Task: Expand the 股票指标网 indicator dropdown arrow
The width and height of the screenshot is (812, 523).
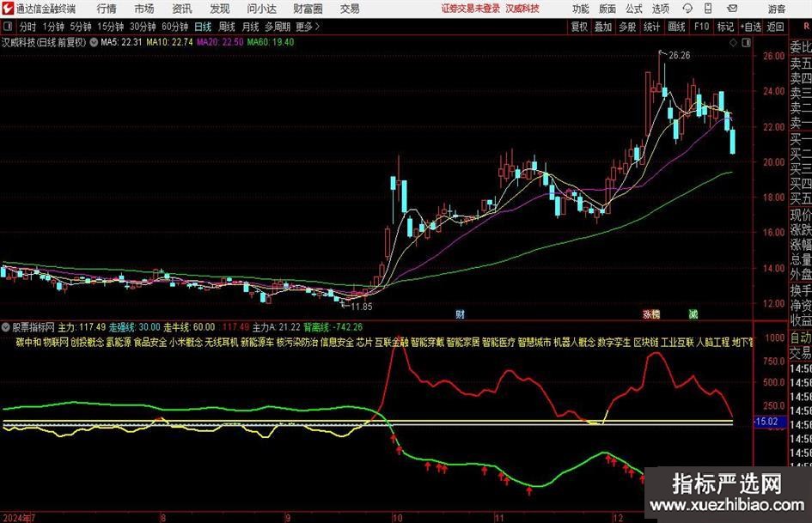Action: click(6, 327)
